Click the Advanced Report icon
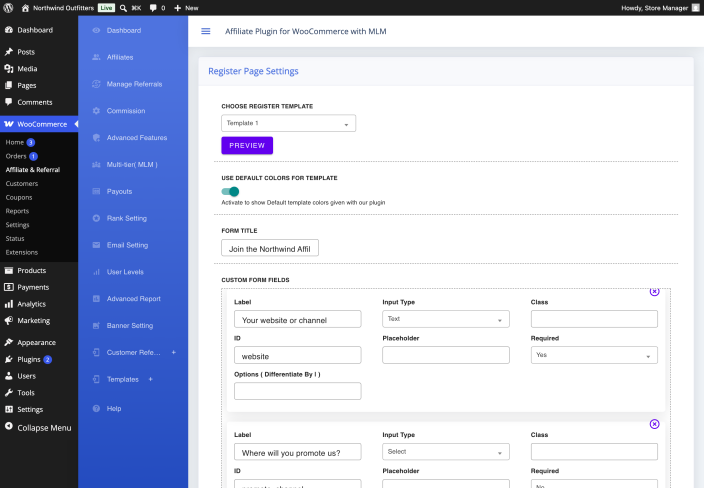 click(x=96, y=299)
